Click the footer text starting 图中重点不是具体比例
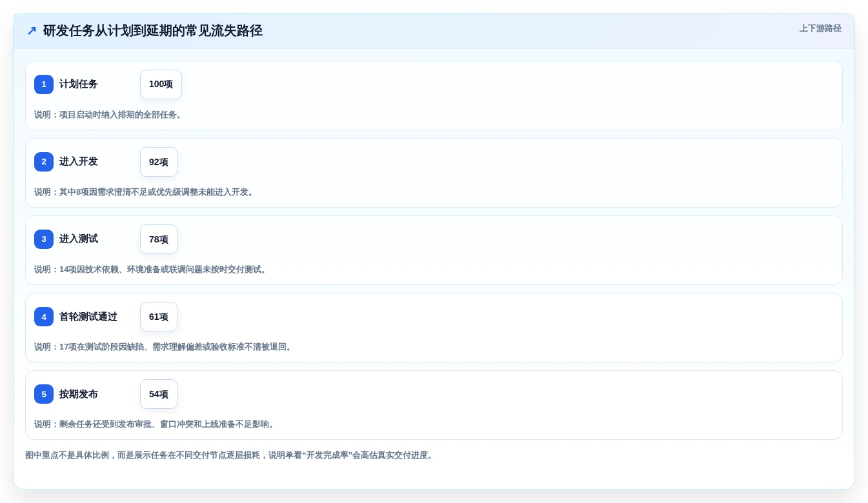 [x=230, y=455]
